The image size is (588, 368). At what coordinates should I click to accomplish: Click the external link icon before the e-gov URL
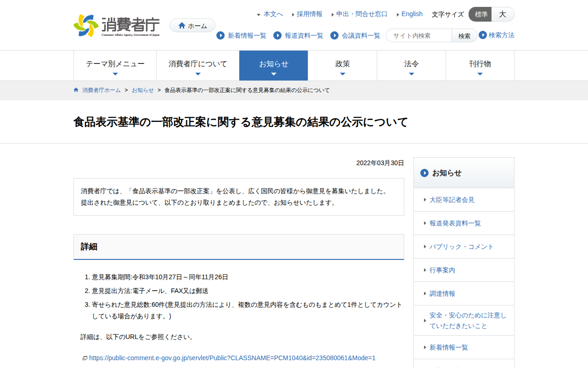tap(85, 357)
